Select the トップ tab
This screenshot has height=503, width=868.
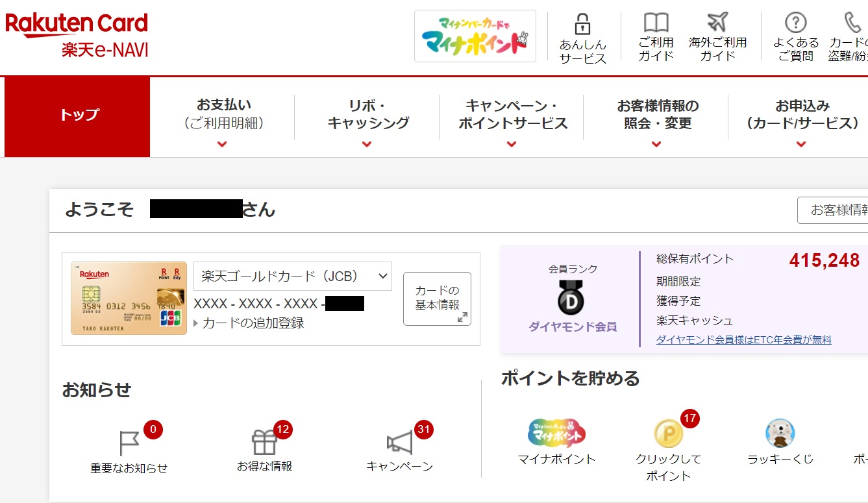77,117
